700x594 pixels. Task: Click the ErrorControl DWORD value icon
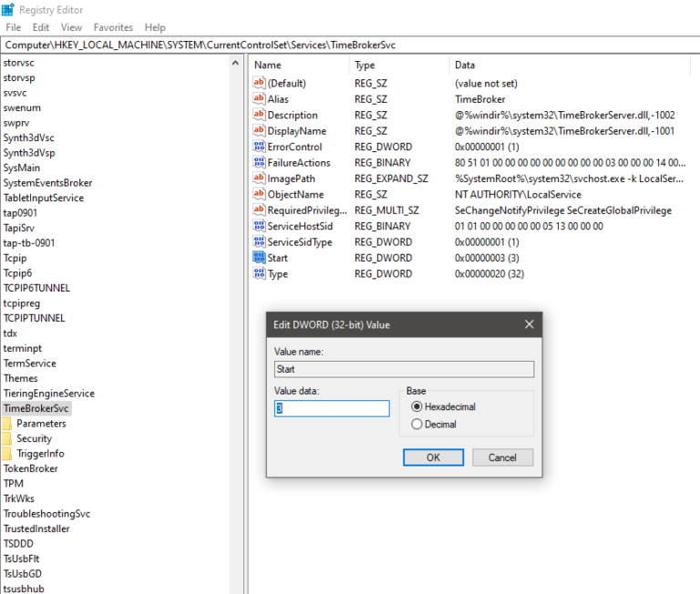pos(259,147)
